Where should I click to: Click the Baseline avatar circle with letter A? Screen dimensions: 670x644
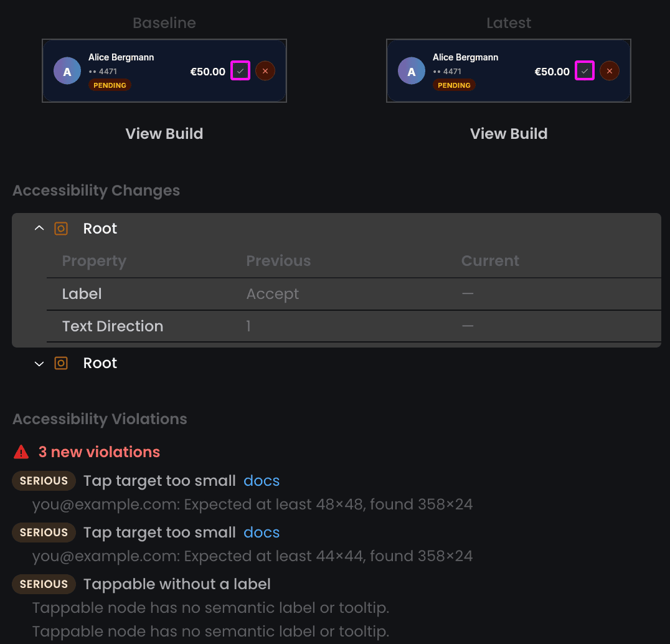(x=67, y=71)
